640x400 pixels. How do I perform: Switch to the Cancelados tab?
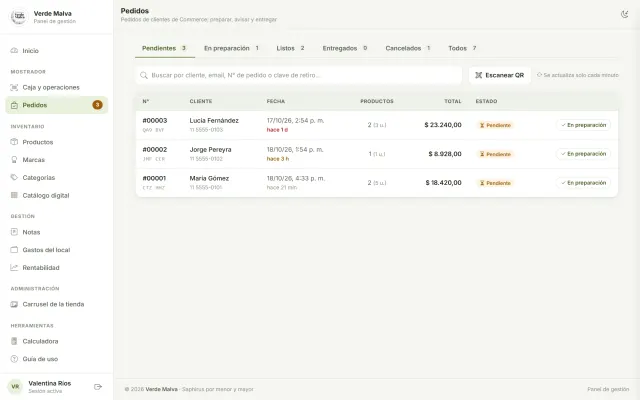pos(408,48)
